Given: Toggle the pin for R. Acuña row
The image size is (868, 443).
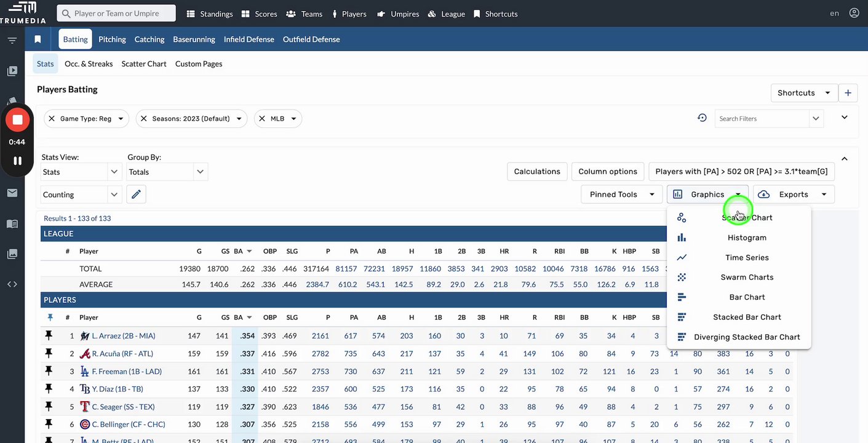Looking at the screenshot, I should [x=49, y=353].
